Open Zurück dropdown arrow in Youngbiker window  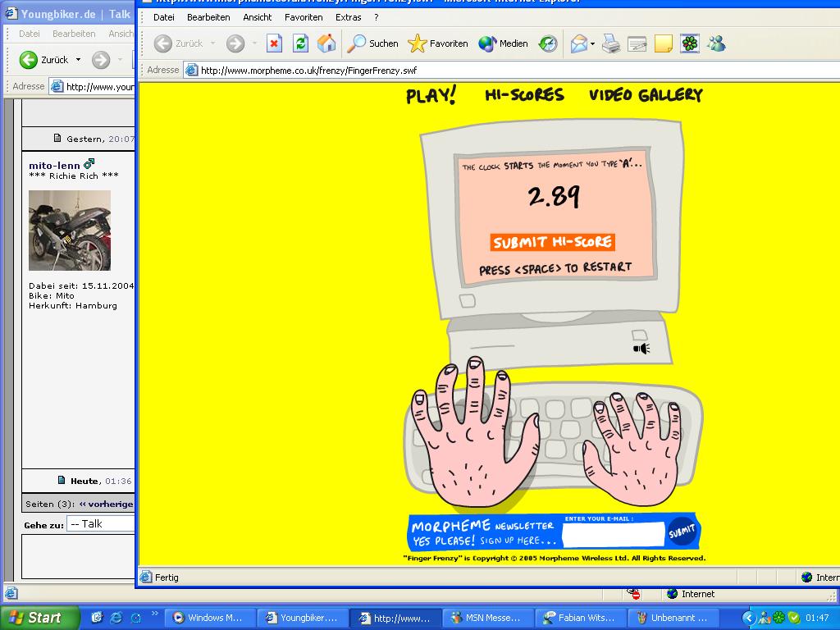pos(78,59)
